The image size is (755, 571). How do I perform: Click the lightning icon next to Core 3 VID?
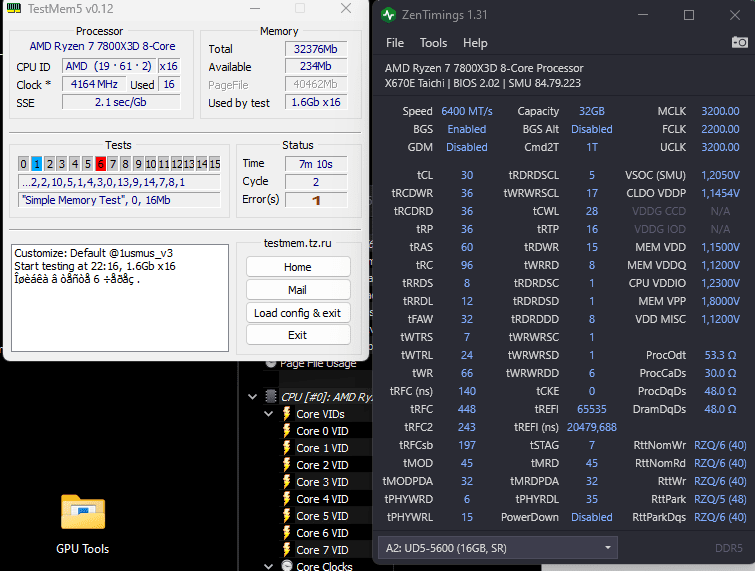coord(286,481)
